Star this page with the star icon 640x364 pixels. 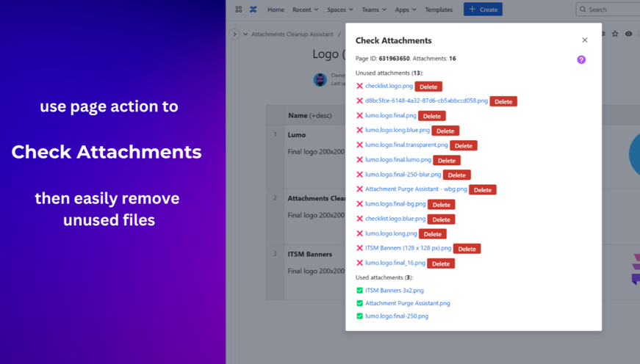coord(615,34)
